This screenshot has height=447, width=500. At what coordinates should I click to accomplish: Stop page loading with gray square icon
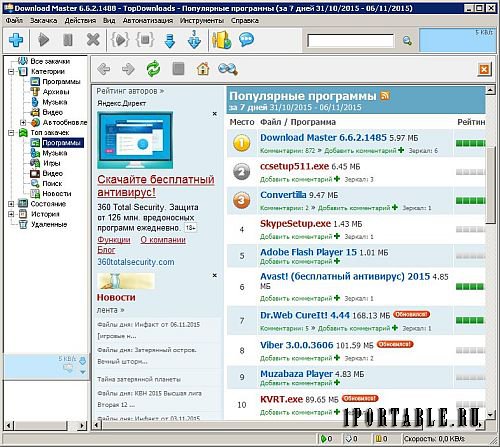[178, 69]
